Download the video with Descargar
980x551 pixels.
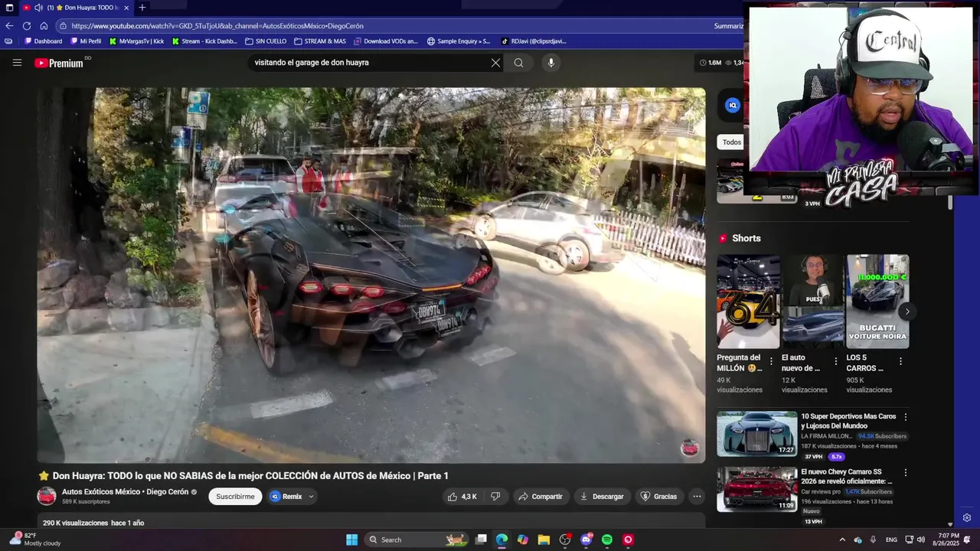pos(602,497)
